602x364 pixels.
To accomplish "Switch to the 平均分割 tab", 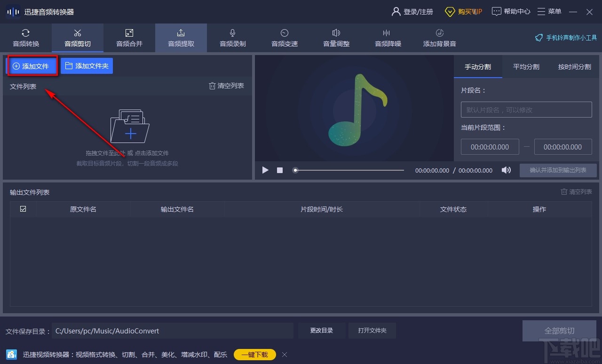I will click(x=526, y=67).
